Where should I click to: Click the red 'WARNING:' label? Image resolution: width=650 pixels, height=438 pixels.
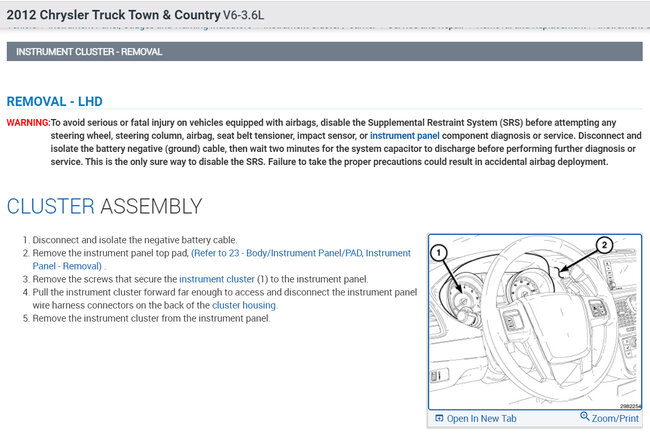click(x=28, y=123)
